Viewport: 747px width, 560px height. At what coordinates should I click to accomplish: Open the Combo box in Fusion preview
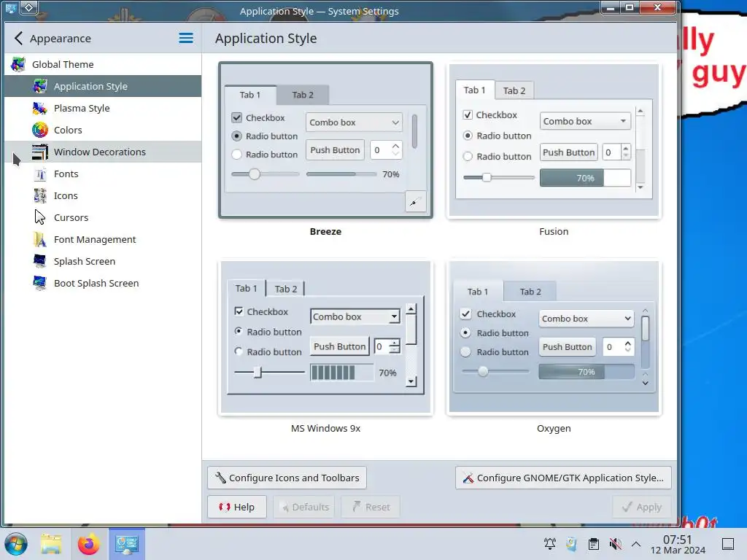pos(585,121)
